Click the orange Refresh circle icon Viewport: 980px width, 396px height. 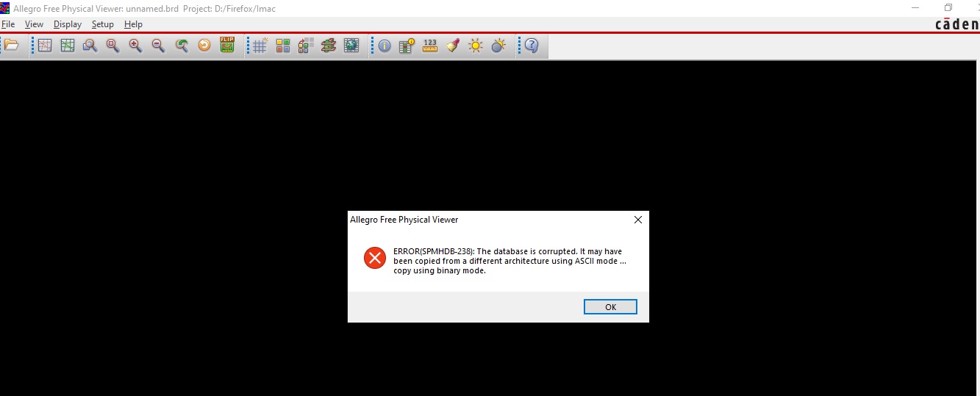(x=204, y=46)
